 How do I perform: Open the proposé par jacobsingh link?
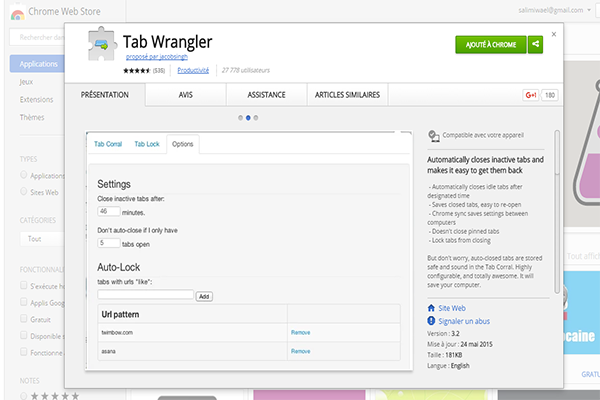(x=157, y=57)
